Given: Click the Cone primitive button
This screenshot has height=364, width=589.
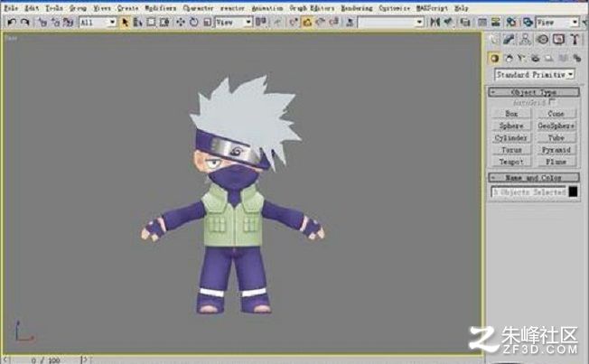Looking at the screenshot, I should coord(556,114).
